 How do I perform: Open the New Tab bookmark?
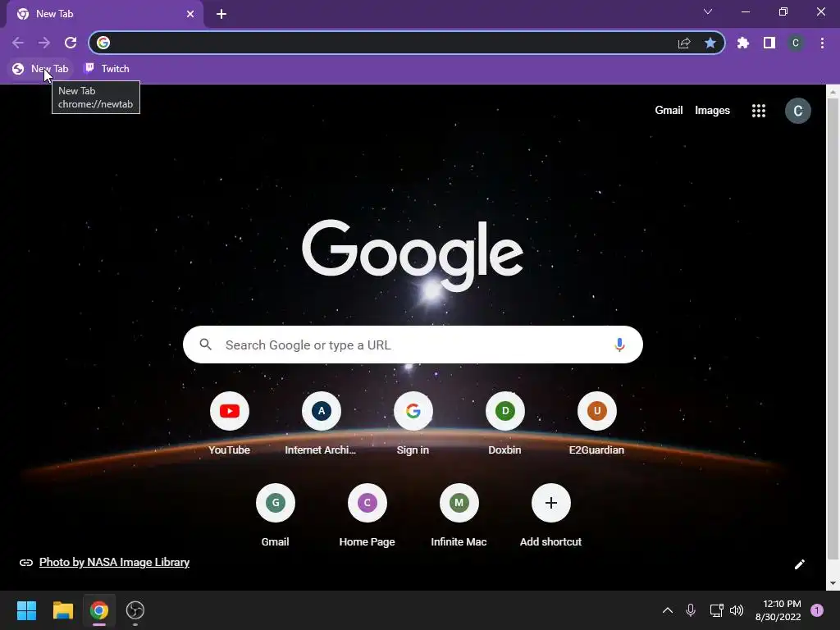coord(41,69)
